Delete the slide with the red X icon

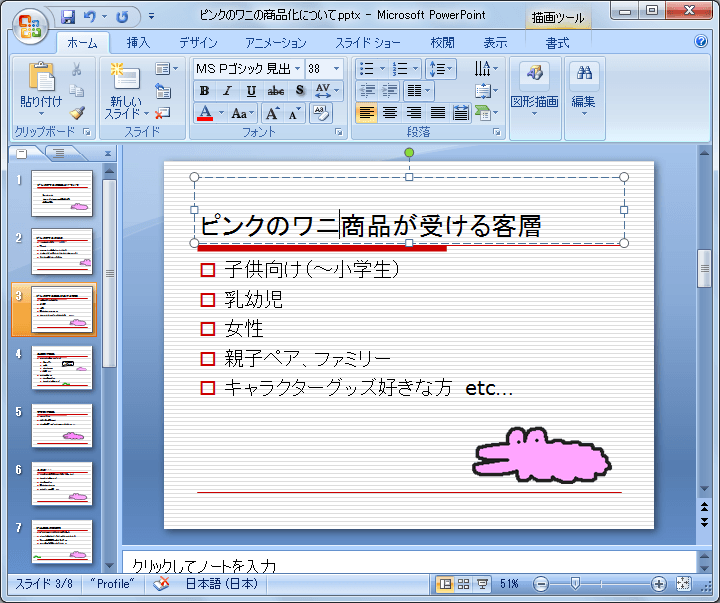[163, 113]
